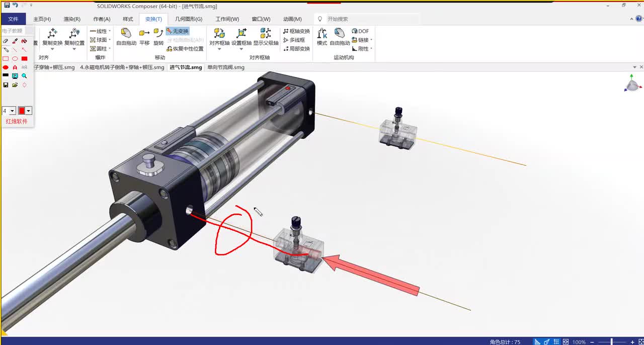Click the screen capture monitor icon
Image resolution: width=644 pixels, height=345 pixels.
15,76
